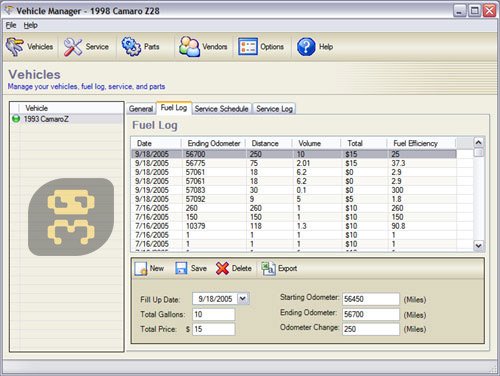Click the Total Gallons input field
The width and height of the screenshot is (500, 376).
[214, 314]
